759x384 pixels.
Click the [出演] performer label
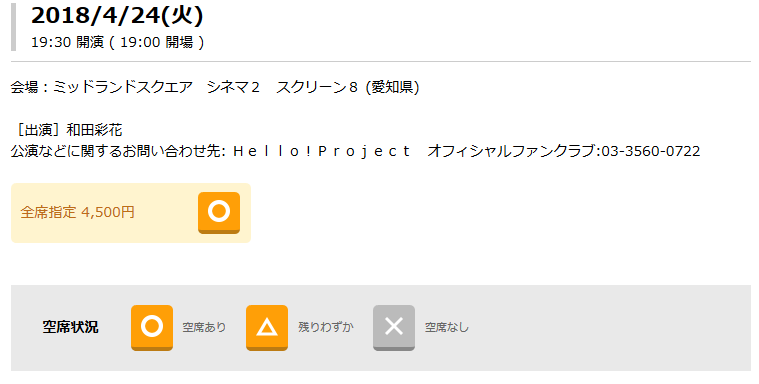(x=38, y=130)
